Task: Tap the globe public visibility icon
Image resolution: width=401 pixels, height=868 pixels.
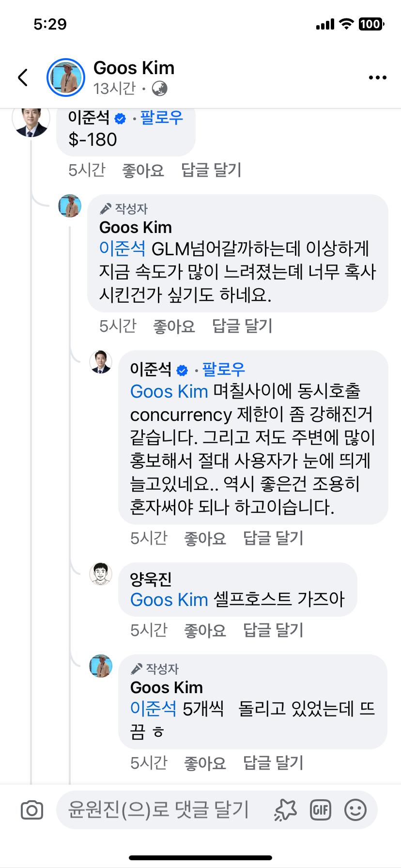Action: (159, 89)
